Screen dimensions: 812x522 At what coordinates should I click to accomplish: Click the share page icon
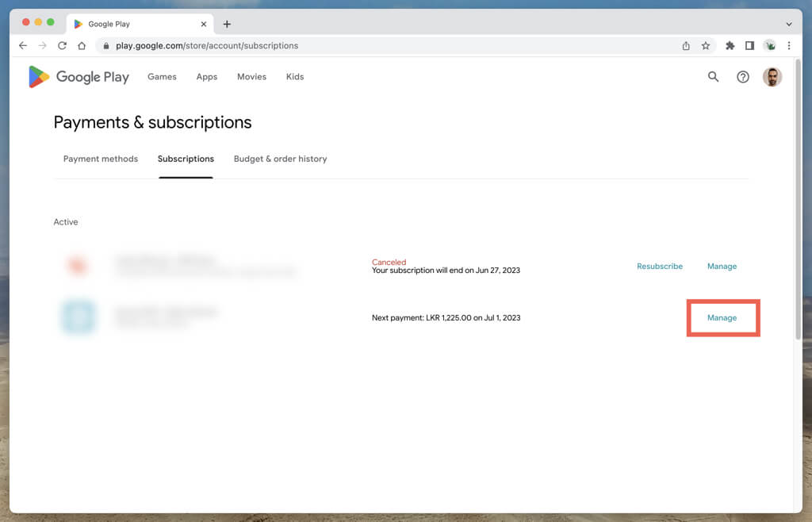tap(686, 46)
